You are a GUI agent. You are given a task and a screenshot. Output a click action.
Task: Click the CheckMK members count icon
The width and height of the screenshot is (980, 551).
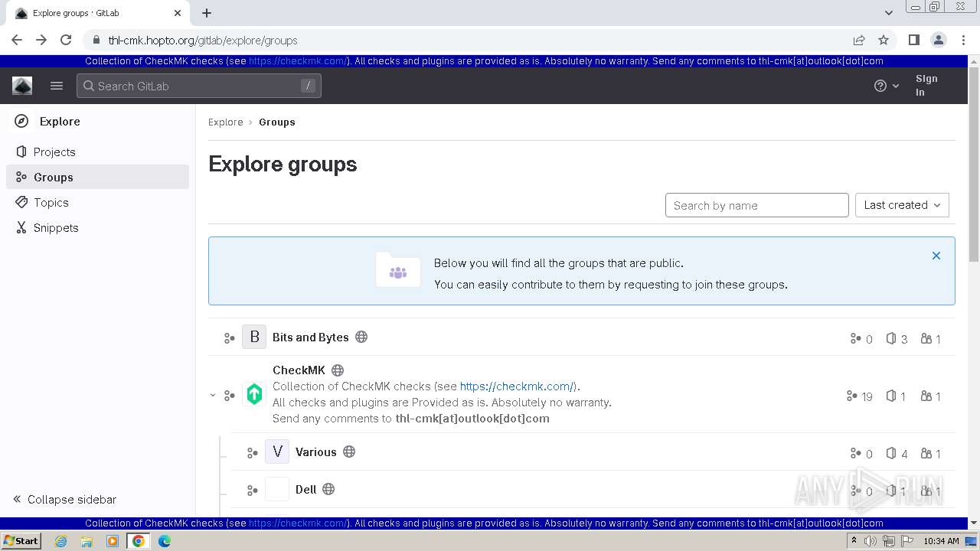(926, 396)
